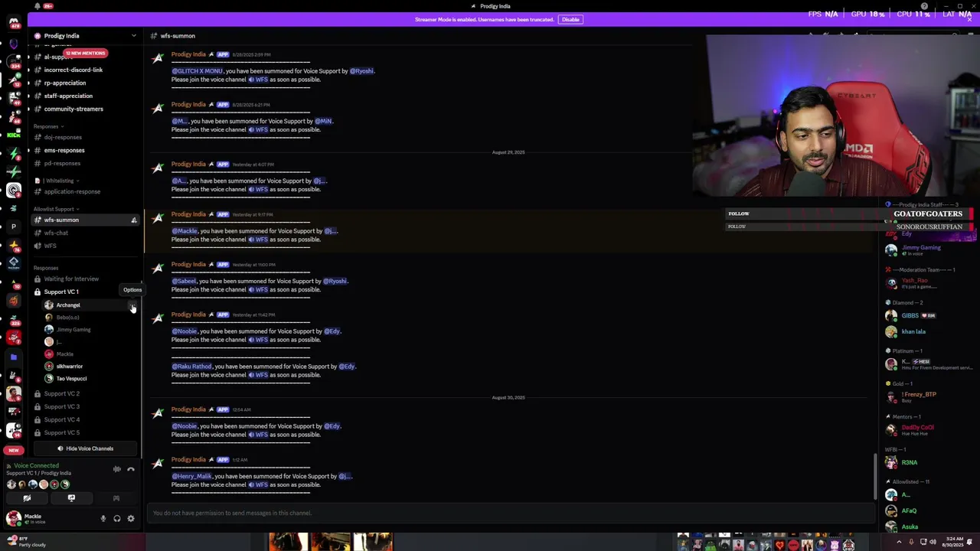Open taskbar clock 3:24 AM
The width and height of the screenshot is (980, 551).
tap(953, 542)
